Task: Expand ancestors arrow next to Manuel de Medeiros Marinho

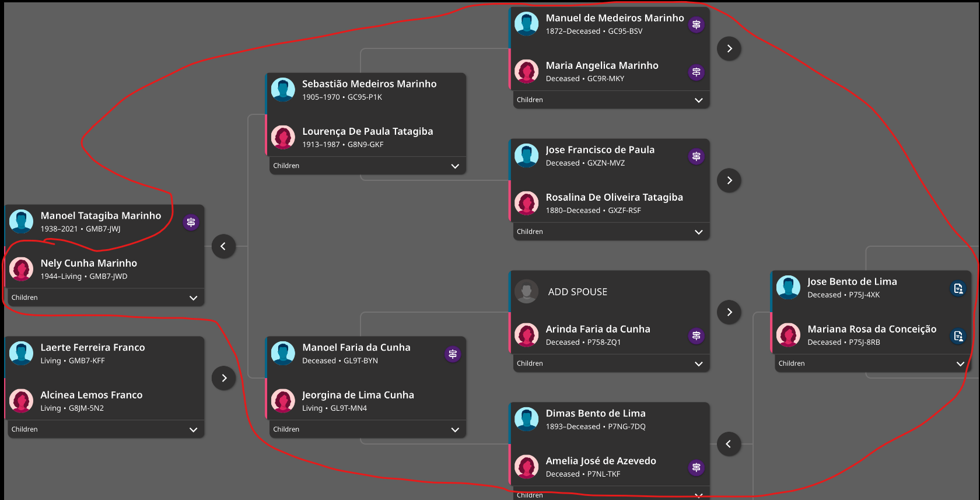Action: [729, 48]
